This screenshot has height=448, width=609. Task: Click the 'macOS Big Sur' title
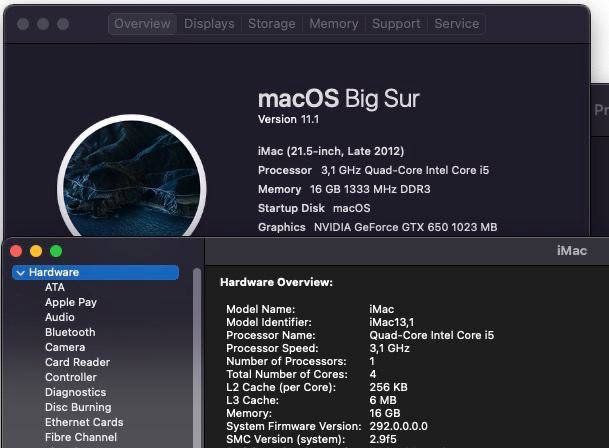(339, 99)
